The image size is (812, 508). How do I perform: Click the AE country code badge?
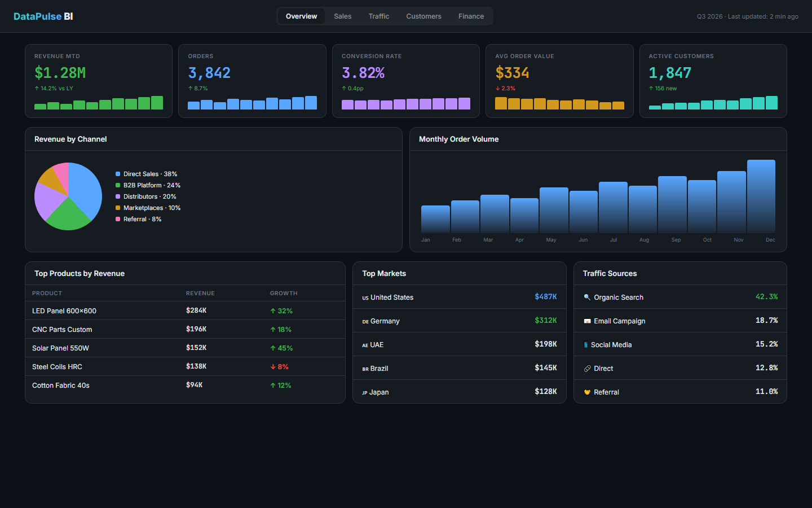(365, 345)
